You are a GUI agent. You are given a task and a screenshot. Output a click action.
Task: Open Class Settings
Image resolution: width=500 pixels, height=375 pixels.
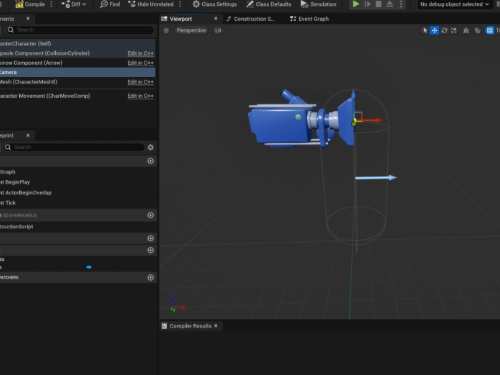tap(215, 4)
